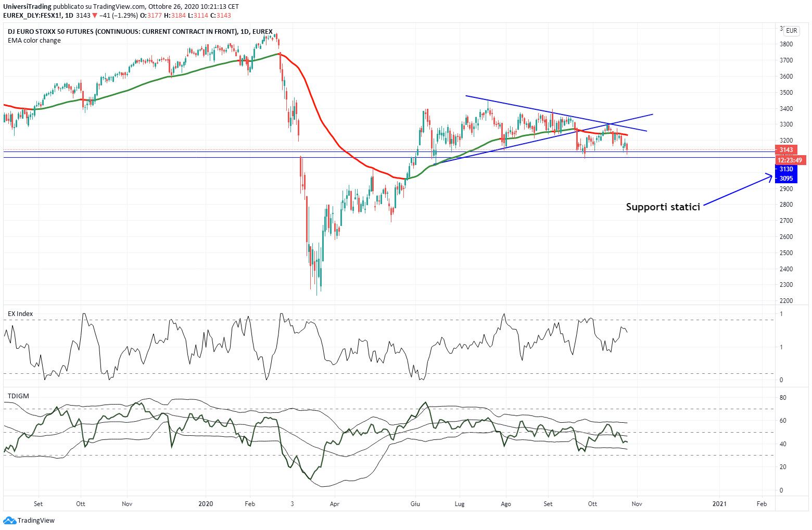Click the 3500 price axis value

tap(786, 93)
